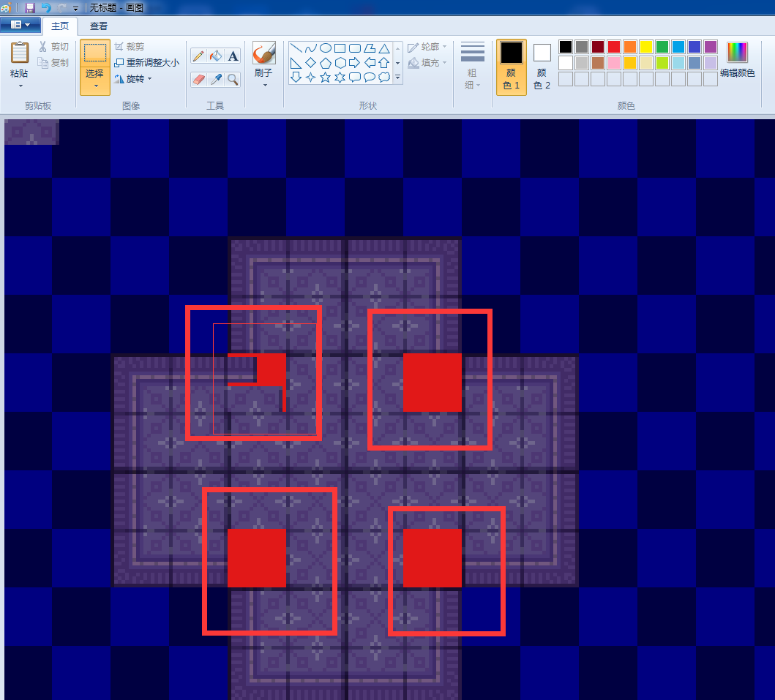Switch to the 主页 tab

(60, 26)
